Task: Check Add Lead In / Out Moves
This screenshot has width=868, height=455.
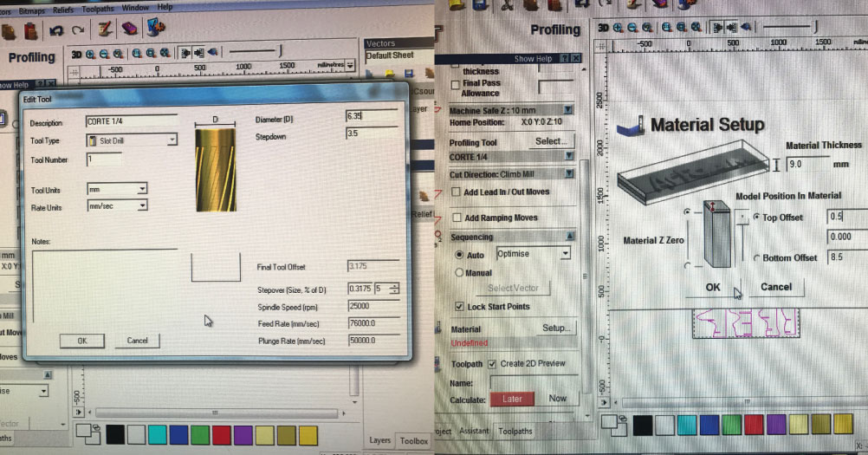Action: (457, 192)
